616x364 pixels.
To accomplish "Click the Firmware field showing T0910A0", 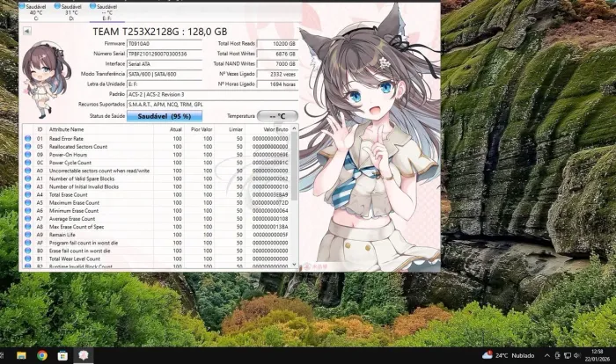I will pos(165,44).
